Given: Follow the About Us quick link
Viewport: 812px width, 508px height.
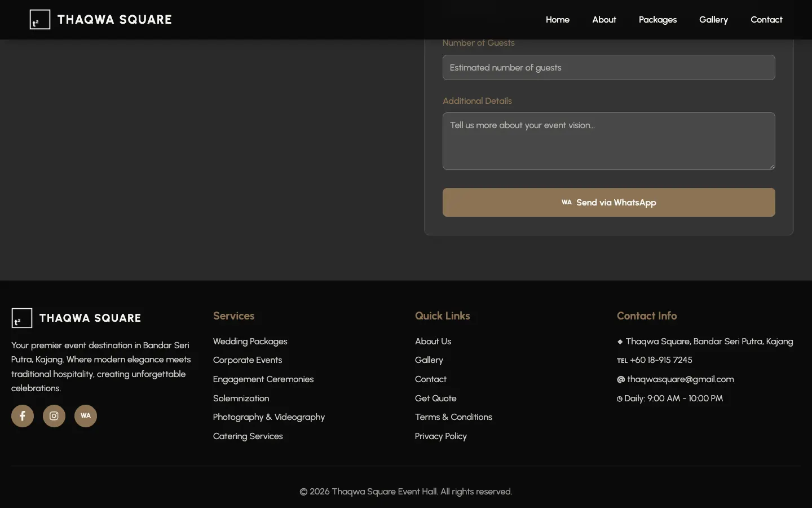Looking at the screenshot, I should tap(433, 341).
